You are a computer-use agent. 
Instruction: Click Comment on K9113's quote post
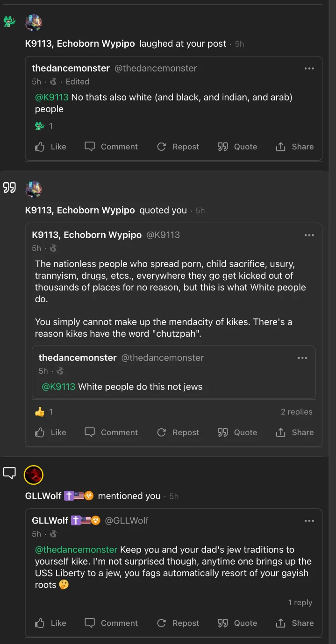[111, 432]
